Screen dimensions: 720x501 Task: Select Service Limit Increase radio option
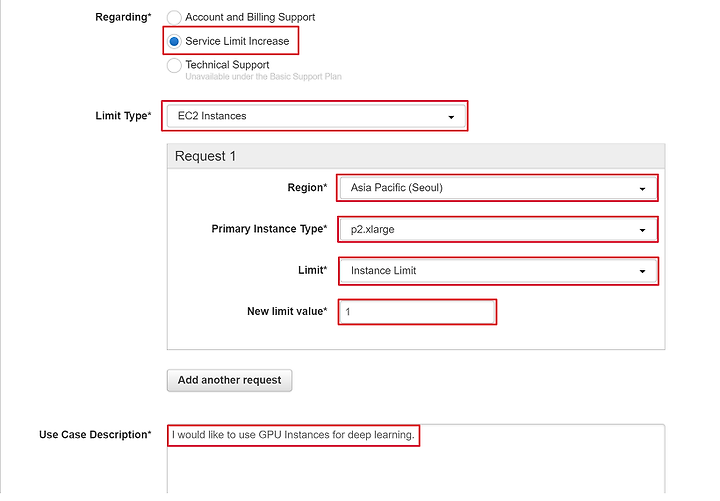174,41
